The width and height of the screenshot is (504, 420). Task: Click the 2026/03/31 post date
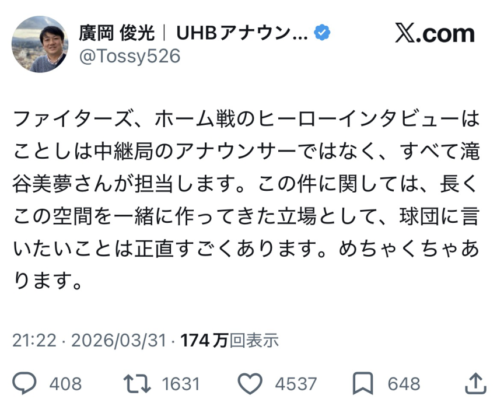tap(119, 340)
